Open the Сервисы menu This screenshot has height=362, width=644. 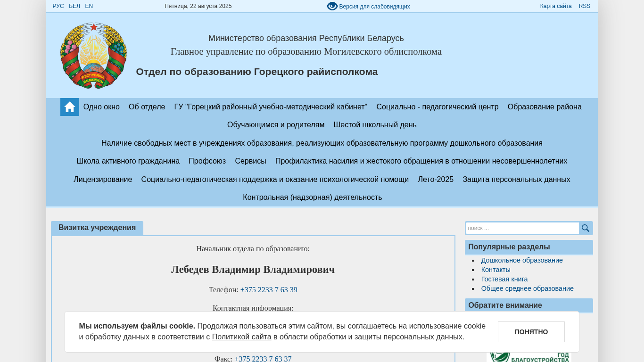[x=251, y=161]
